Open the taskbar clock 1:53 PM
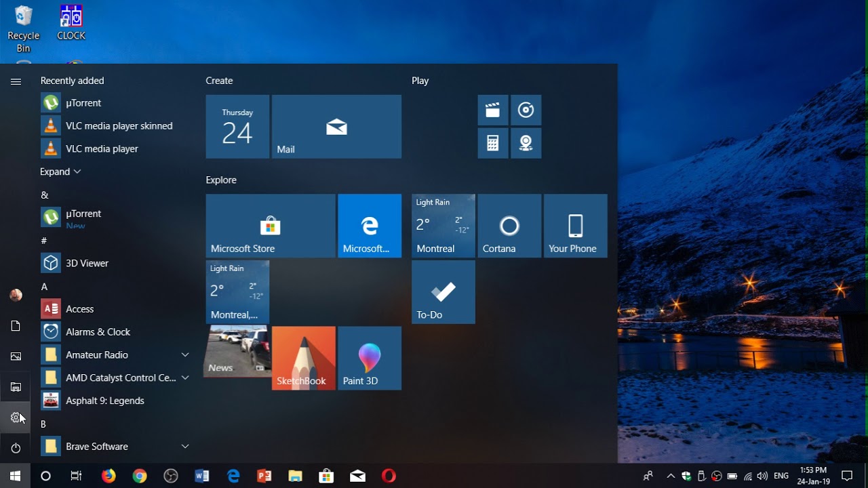This screenshot has height=488, width=868. pos(814,476)
